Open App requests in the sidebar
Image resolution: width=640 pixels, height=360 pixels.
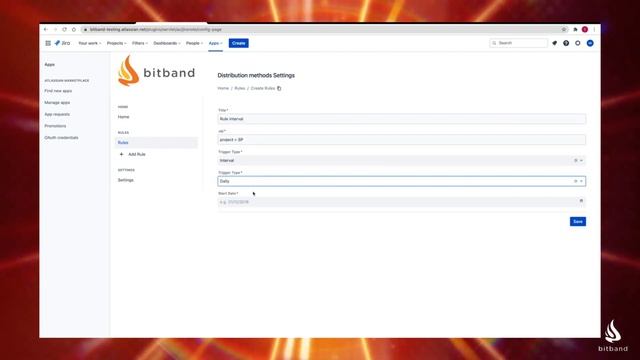tap(57, 114)
